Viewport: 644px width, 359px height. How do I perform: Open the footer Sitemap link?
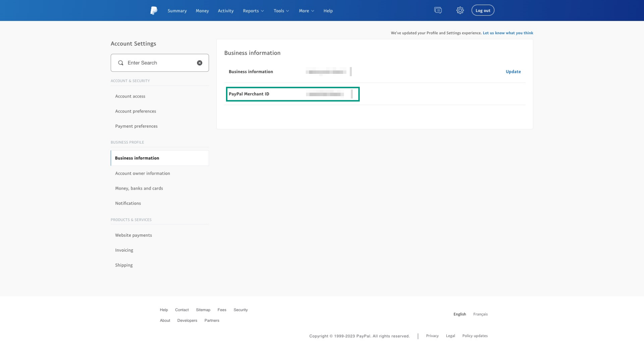pos(203,310)
